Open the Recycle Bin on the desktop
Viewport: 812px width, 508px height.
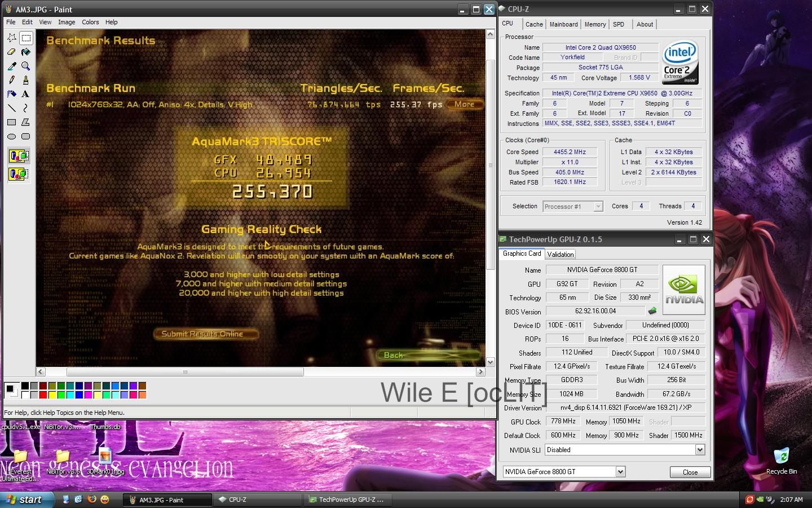click(782, 460)
